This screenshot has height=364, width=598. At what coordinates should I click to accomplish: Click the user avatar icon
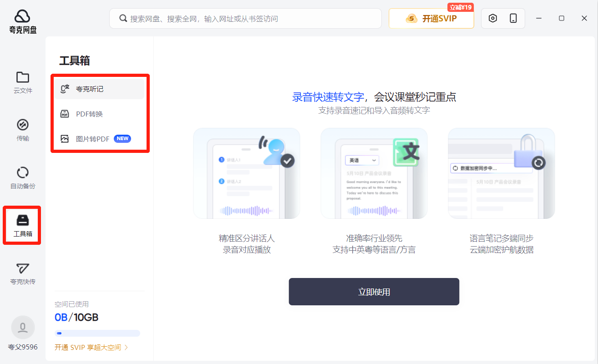23,327
